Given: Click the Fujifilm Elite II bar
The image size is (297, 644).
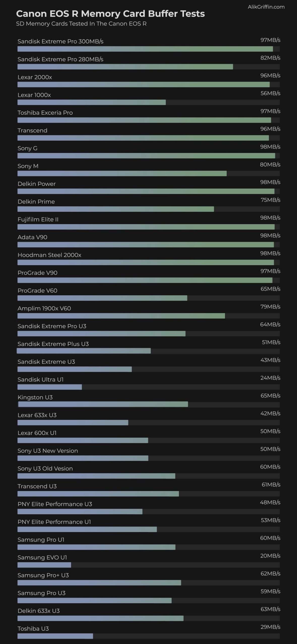Looking at the screenshot, I should [146, 227].
